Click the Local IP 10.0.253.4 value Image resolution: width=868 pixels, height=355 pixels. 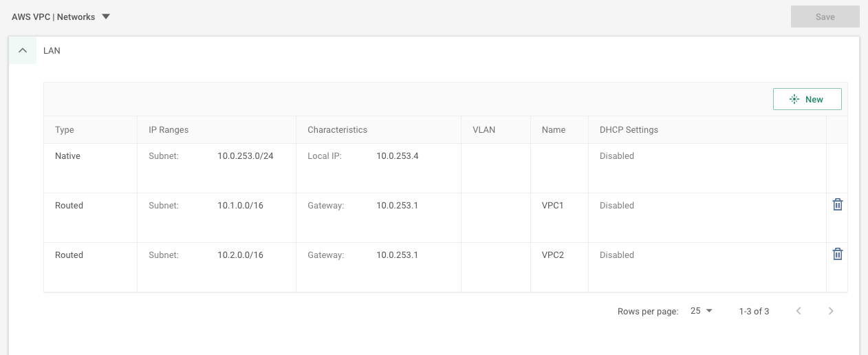click(x=398, y=155)
